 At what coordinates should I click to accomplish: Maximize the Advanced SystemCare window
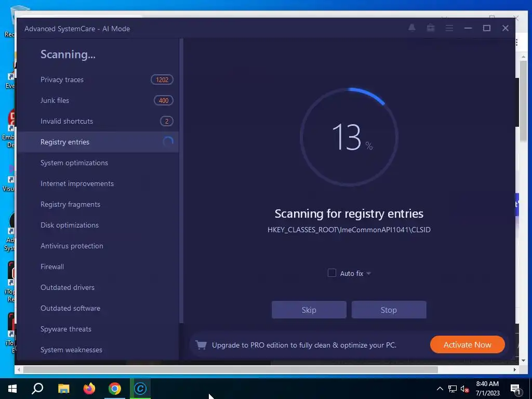click(486, 28)
